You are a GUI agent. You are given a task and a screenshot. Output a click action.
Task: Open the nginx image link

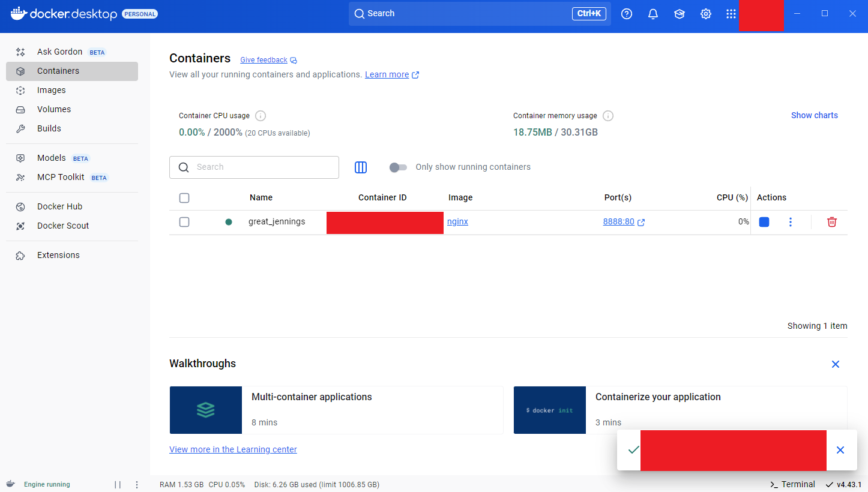coord(457,221)
